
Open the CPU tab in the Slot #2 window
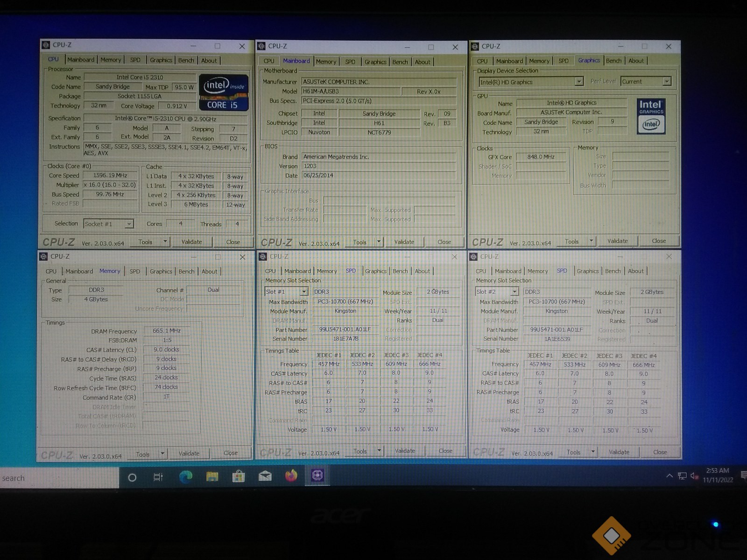481,271
